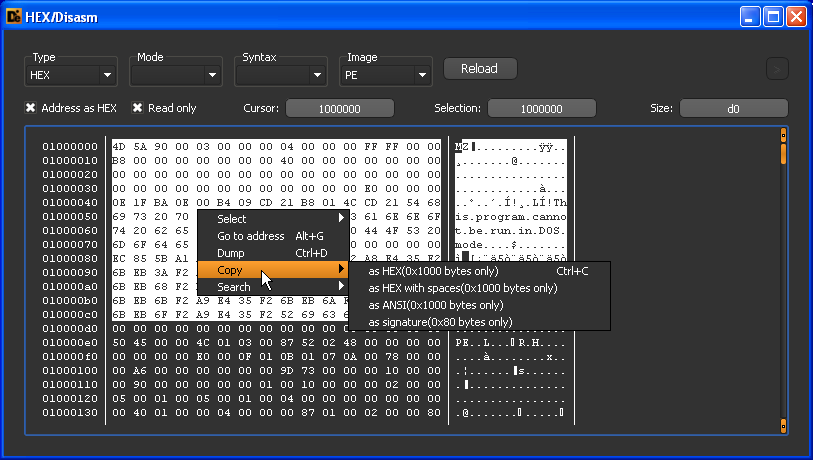
Task: Click the Cursor value field
Action: point(340,108)
